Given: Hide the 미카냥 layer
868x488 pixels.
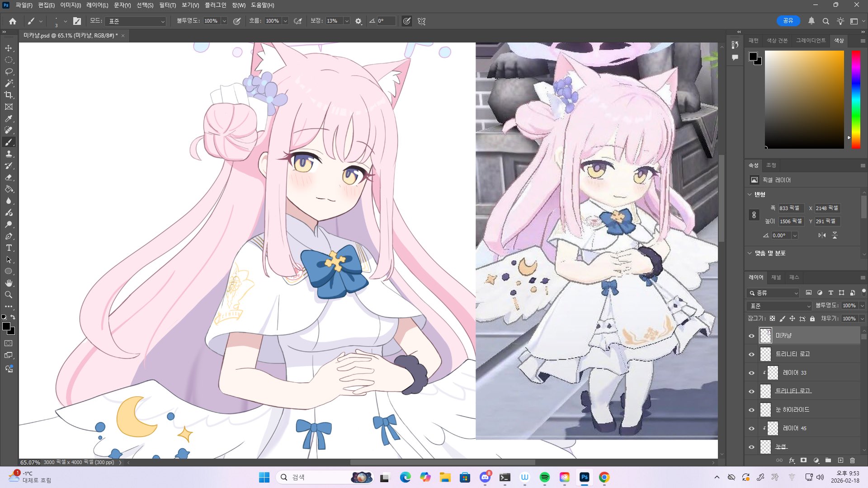Looking at the screenshot, I should point(751,336).
